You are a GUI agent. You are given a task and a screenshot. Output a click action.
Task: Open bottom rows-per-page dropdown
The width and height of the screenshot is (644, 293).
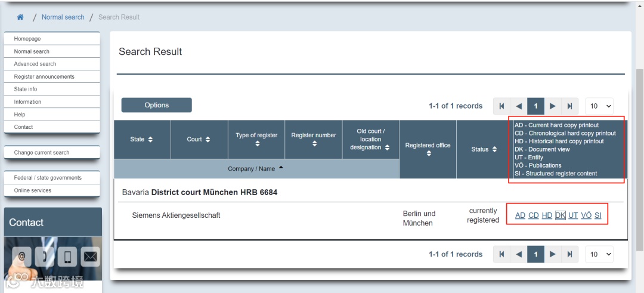[599, 254]
